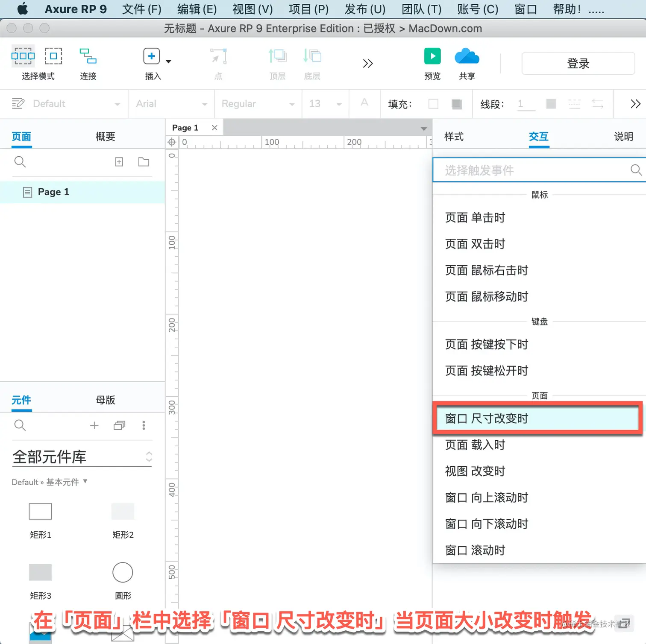Click the line pattern icon

(x=575, y=104)
